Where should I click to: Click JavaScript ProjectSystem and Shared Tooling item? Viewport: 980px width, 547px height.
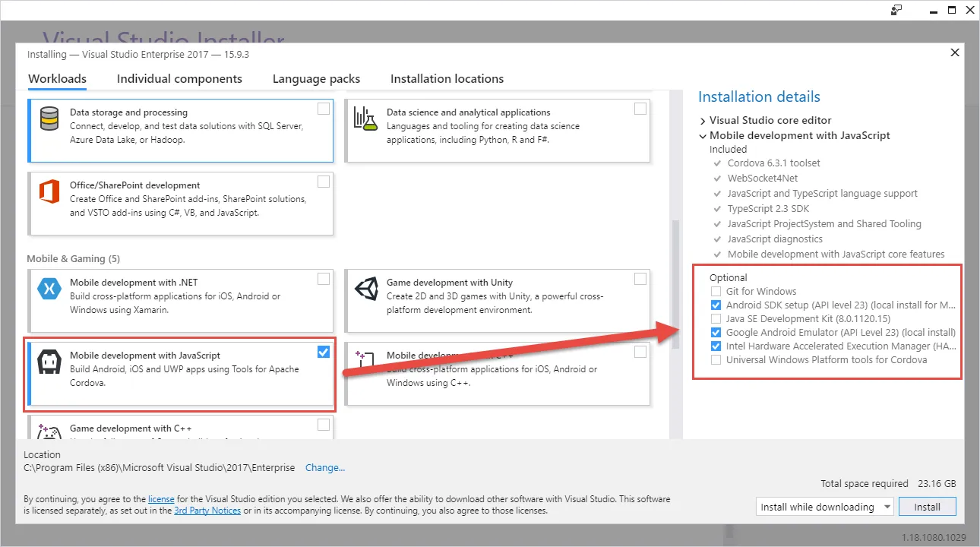[x=824, y=224]
